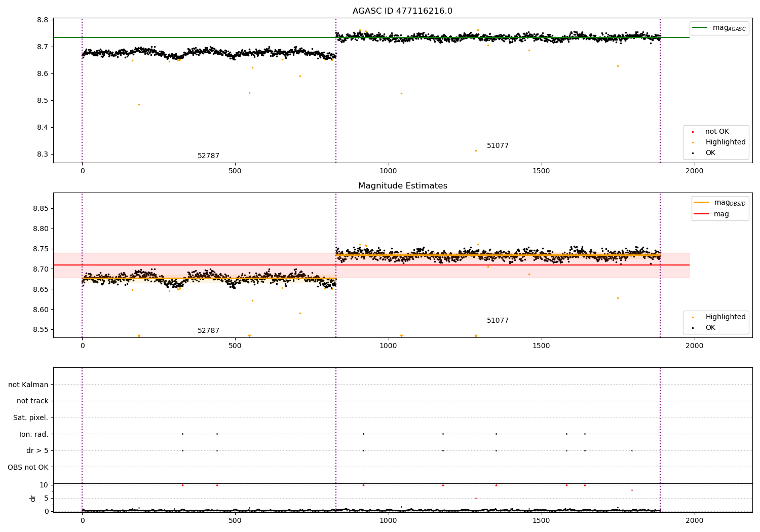Click the orange downward triangle near x=1040 in middle plot
Viewport: 760px width, 532px height.
401,336
